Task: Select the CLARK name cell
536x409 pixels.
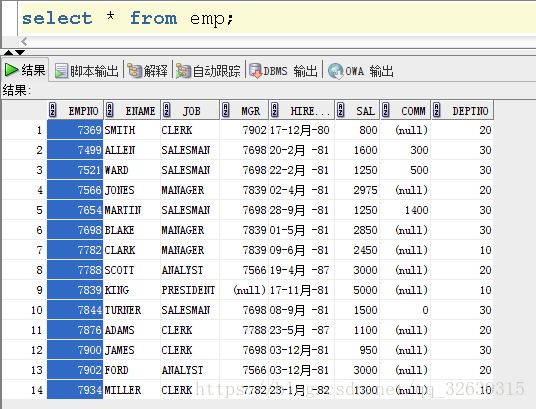Action: point(132,250)
